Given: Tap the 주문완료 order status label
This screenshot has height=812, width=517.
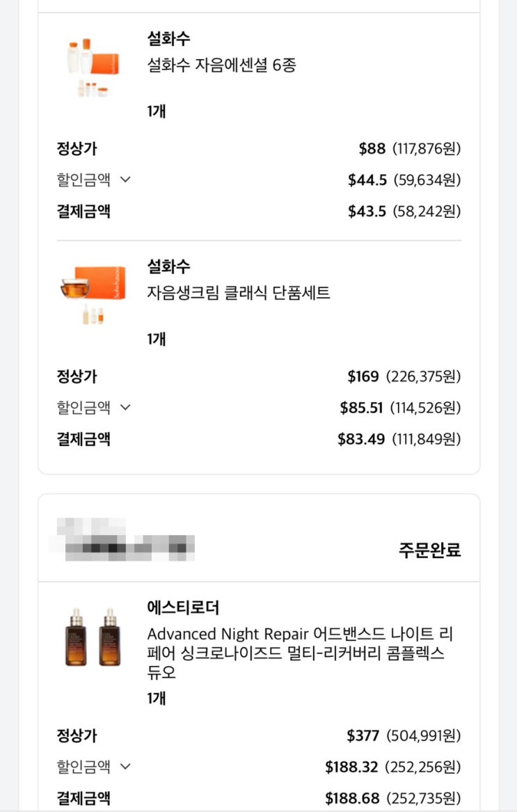Looking at the screenshot, I should (x=429, y=550).
